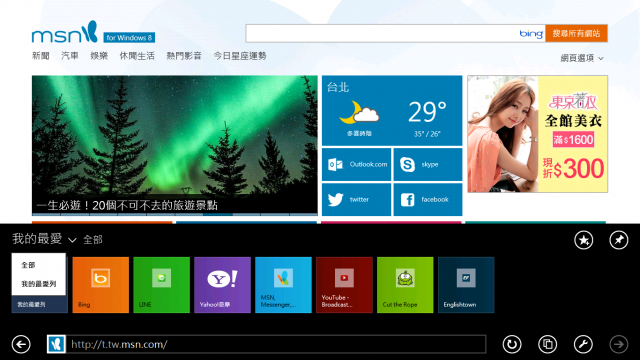
Task: Open the 新聞 navigation tab
Action: point(41,56)
